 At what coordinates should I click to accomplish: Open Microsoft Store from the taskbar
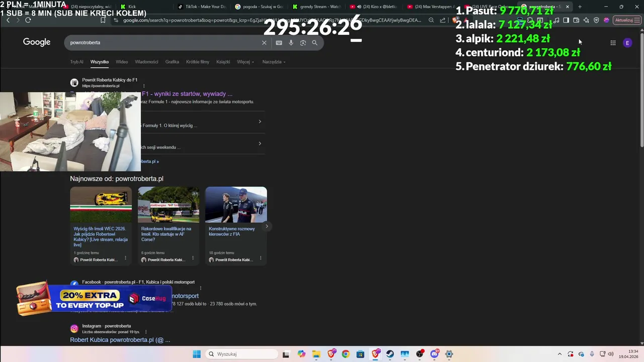(360, 354)
